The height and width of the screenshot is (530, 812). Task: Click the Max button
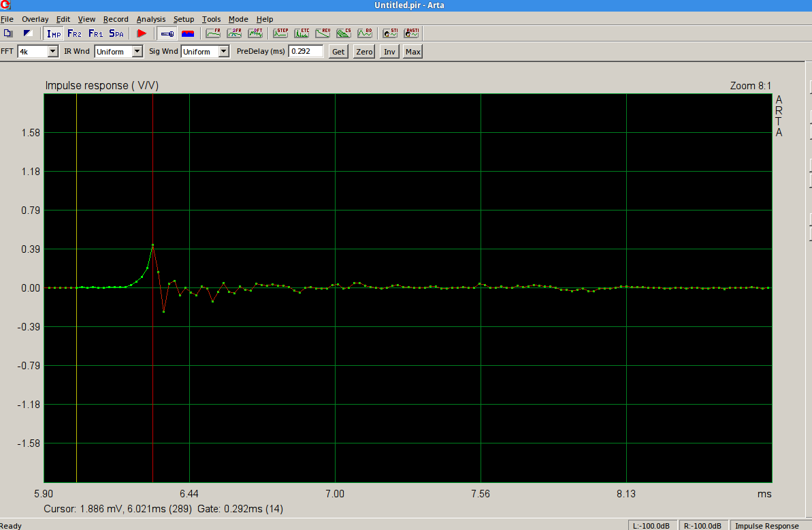[x=412, y=51]
